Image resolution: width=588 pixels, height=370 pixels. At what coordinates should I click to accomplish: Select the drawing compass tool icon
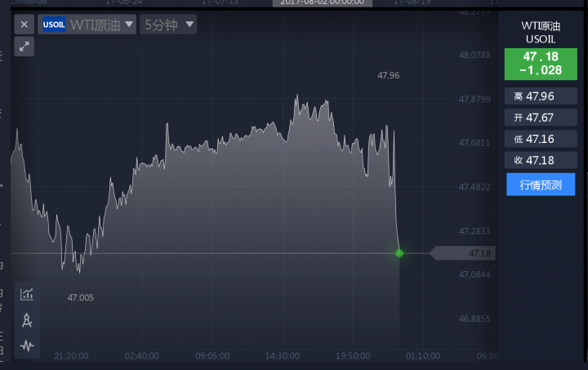click(x=27, y=320)
